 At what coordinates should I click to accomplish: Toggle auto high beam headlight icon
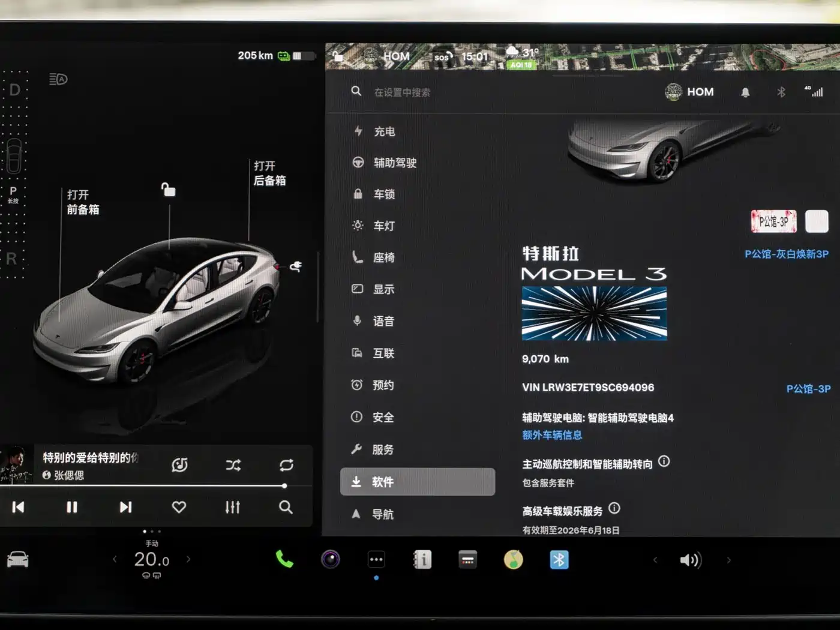point(58,79)
